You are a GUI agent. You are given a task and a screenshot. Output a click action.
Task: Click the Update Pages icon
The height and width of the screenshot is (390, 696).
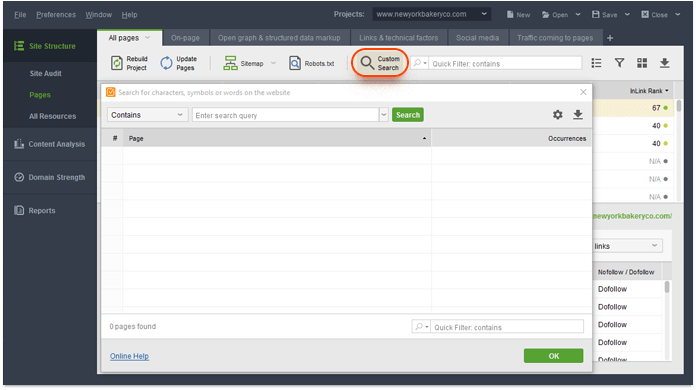coord(166,63)
